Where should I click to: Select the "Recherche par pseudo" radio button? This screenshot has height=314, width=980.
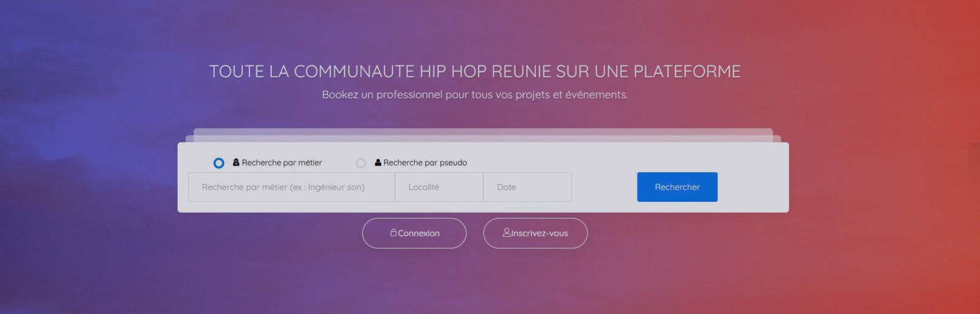pos(361,163)
